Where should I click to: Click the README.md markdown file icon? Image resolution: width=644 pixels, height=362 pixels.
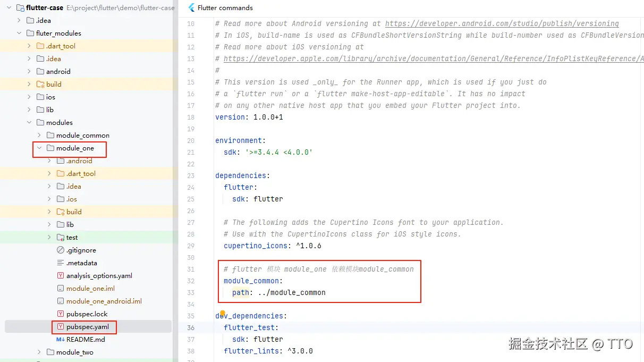60,340
